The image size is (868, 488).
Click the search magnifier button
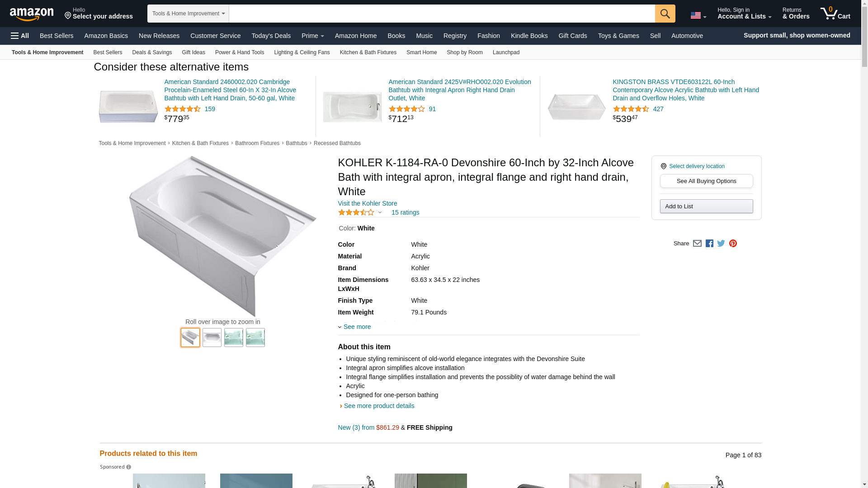click(665, 14)
